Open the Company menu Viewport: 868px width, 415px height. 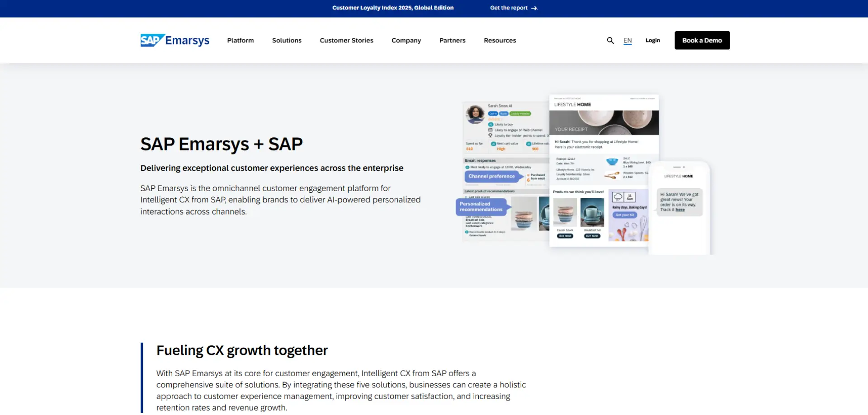point(406,40)
